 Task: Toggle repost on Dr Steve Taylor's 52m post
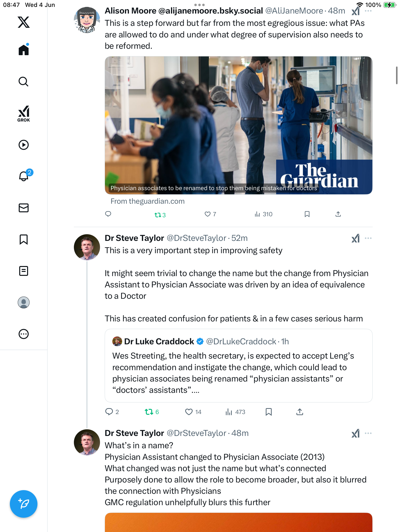click(152, 412)
